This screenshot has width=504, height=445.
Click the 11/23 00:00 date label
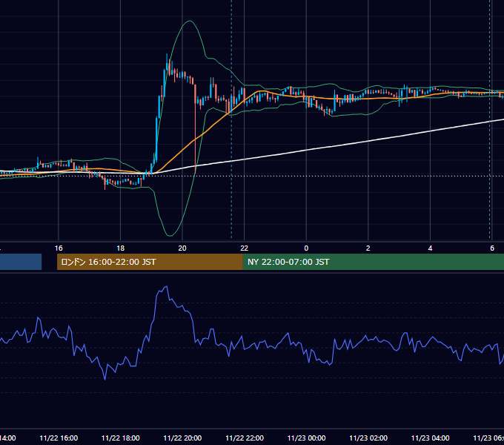coord(306,438)
